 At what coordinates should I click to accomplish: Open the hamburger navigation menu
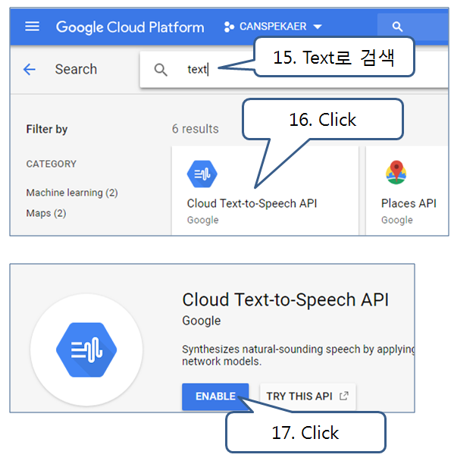click(32, 27)
